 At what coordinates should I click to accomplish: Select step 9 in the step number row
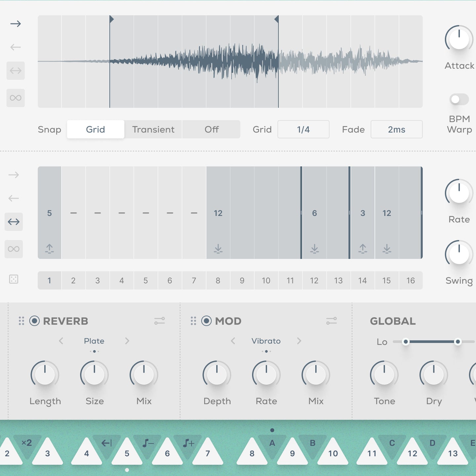pyautogui.click(x=242, y=280)
